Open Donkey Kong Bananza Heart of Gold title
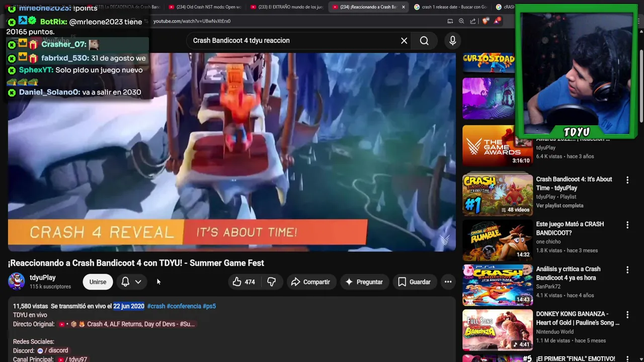The height and width of the screenshot is (362, 644). pyautogui.click(x=578, y=318)
